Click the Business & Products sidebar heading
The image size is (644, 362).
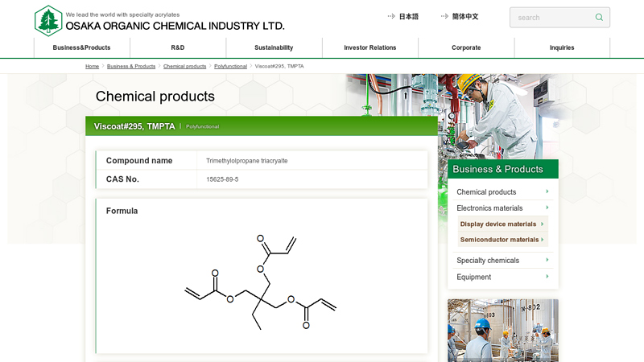pos(502,169)
